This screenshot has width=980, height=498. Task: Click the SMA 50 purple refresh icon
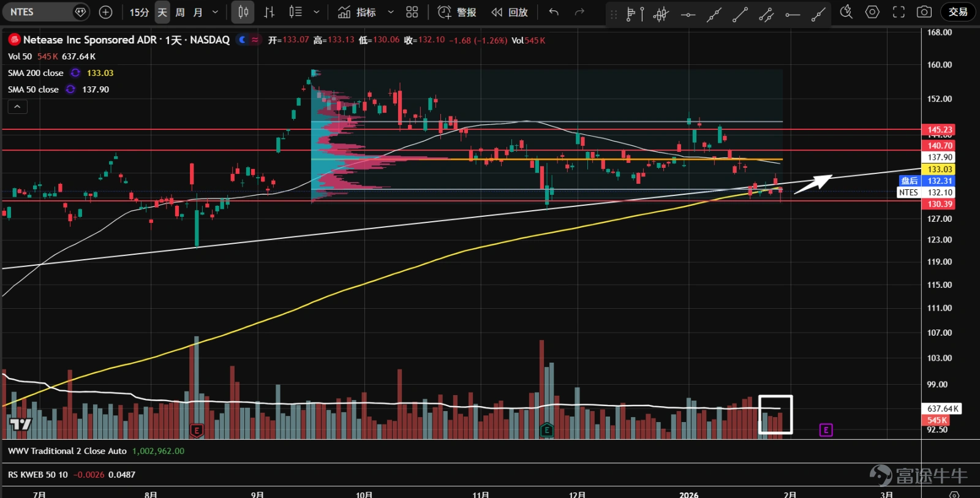(71, 89)
